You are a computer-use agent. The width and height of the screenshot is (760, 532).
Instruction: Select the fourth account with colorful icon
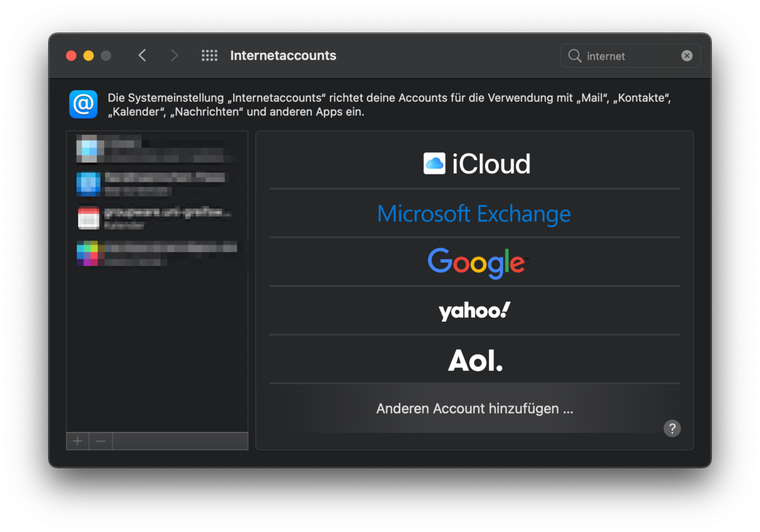tap(156, 253)
